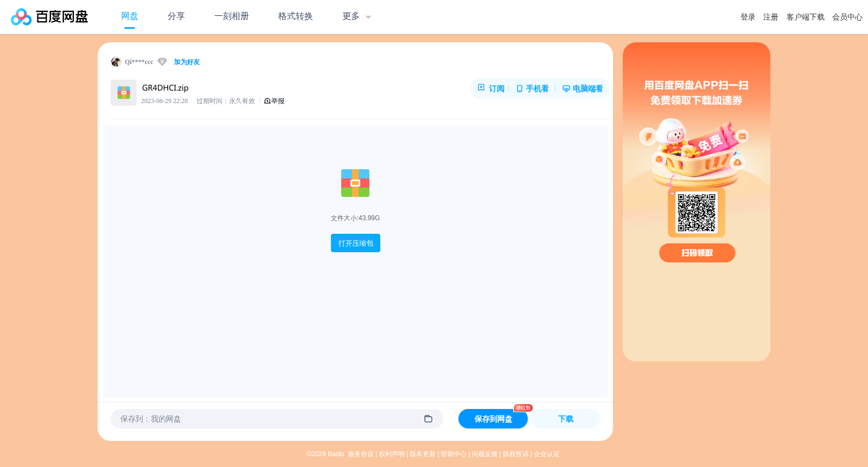Image resolution: width=868 pixels, height=467 pixels.
Task: Click 加为好友 to add friend
Action: (x=187, y=62)
